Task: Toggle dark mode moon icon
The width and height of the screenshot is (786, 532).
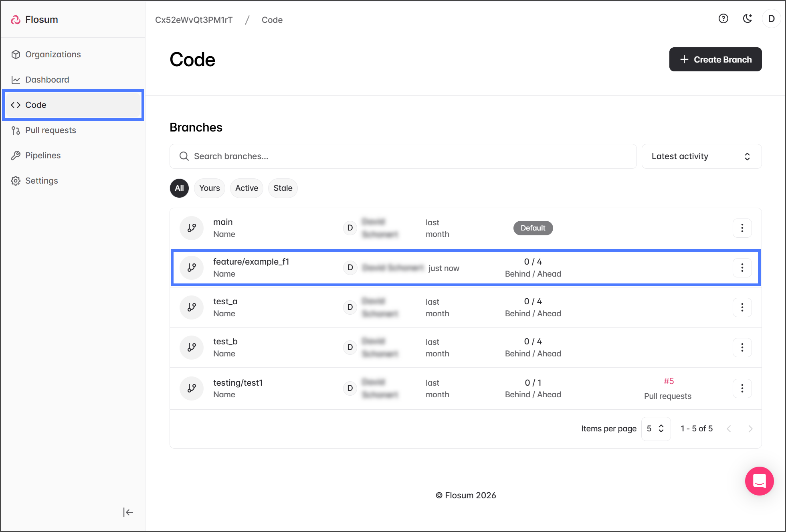Action: [747, 19]
